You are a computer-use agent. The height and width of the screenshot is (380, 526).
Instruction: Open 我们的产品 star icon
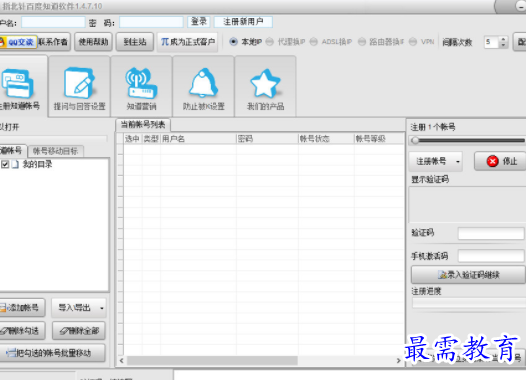[265, 83]
